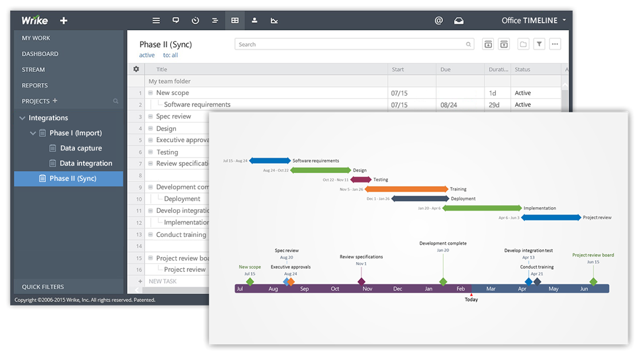Open the Office TIMELINE account dropdown
Image resolution: width=639 pixels, height=364 pixels.
(x=533, y=21)
